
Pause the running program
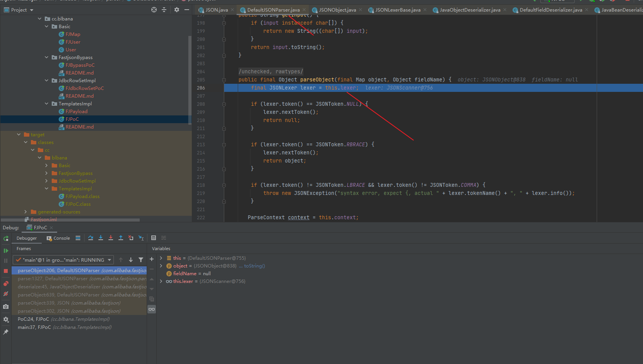tap(6, 261)
